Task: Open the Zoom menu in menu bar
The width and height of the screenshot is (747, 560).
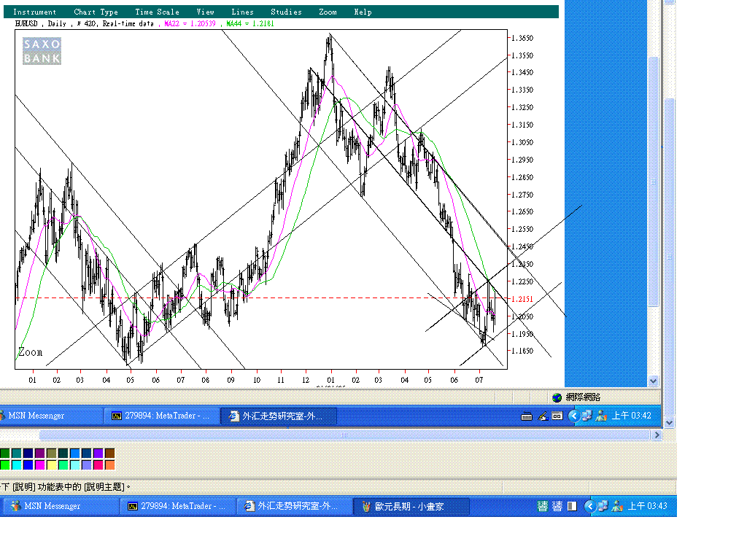Action: click(328, 12)
